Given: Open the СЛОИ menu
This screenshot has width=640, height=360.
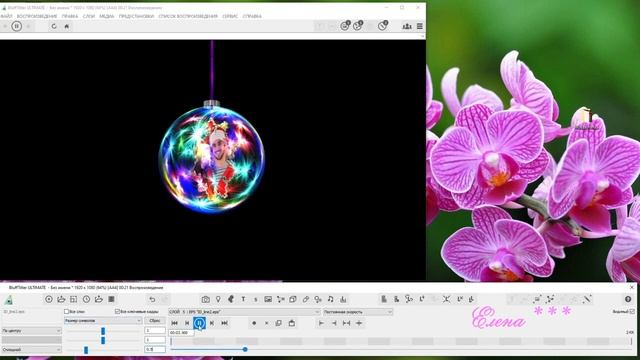Looking at the screenshot, I should tap(89, 16).
